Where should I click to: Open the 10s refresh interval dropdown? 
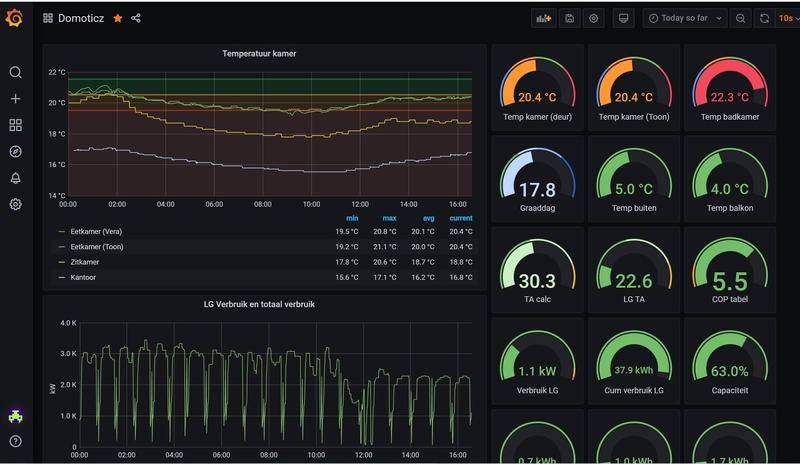[x=788, y=18]
